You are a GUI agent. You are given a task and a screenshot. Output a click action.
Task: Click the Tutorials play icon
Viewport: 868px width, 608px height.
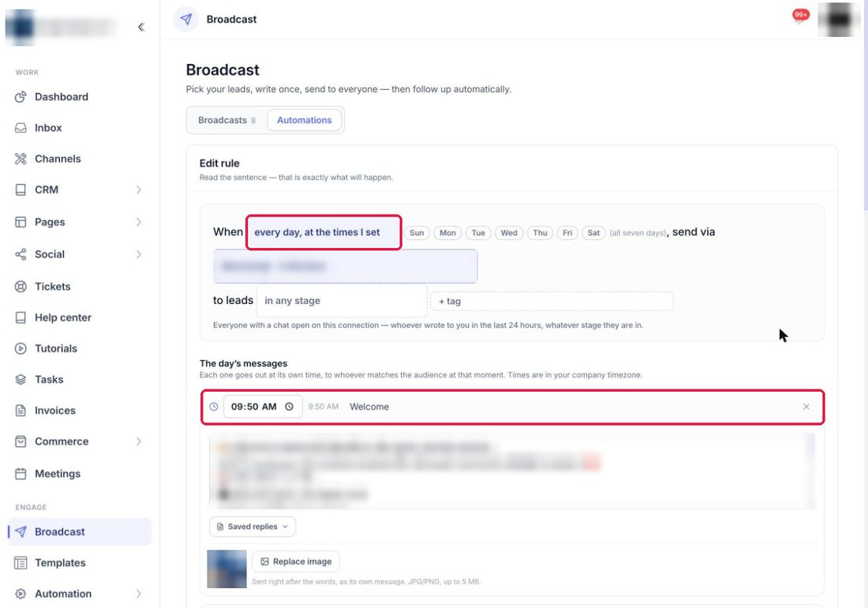[21, 348]
